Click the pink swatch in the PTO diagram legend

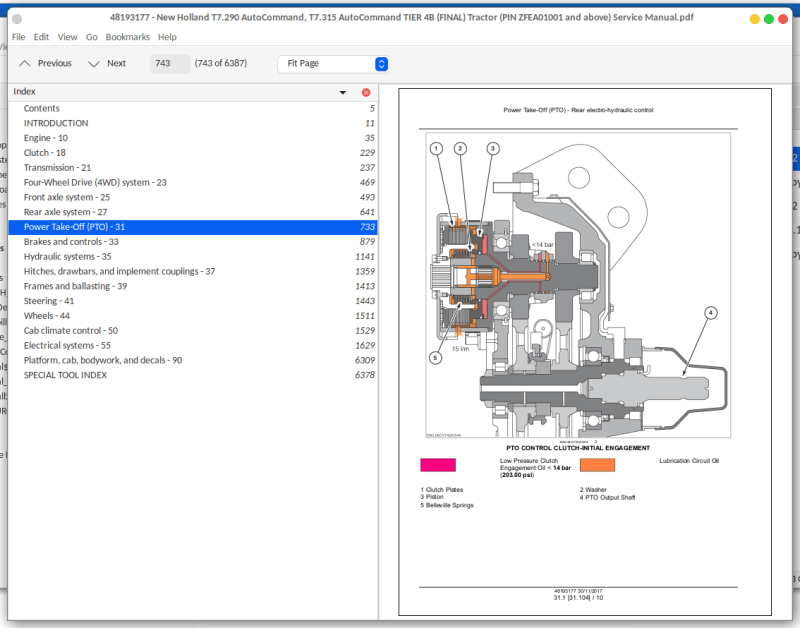pyautogui.click(x=438, y=464)
